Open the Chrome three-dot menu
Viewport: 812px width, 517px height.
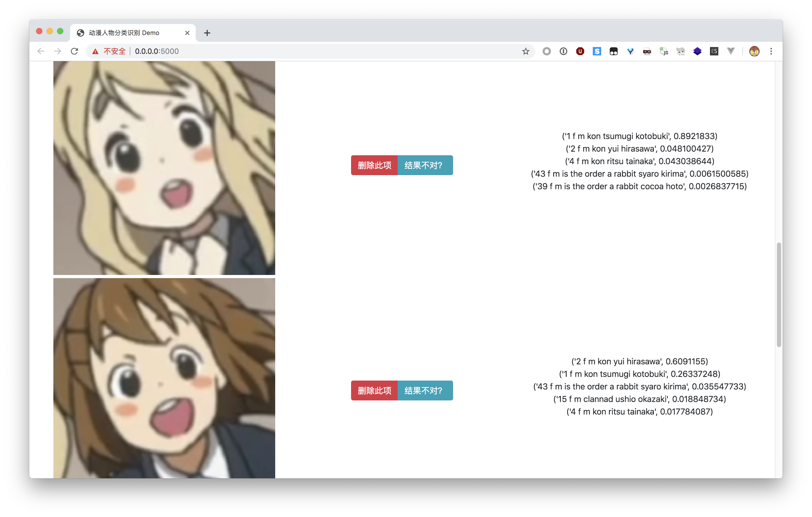click(x=771, y=51)
